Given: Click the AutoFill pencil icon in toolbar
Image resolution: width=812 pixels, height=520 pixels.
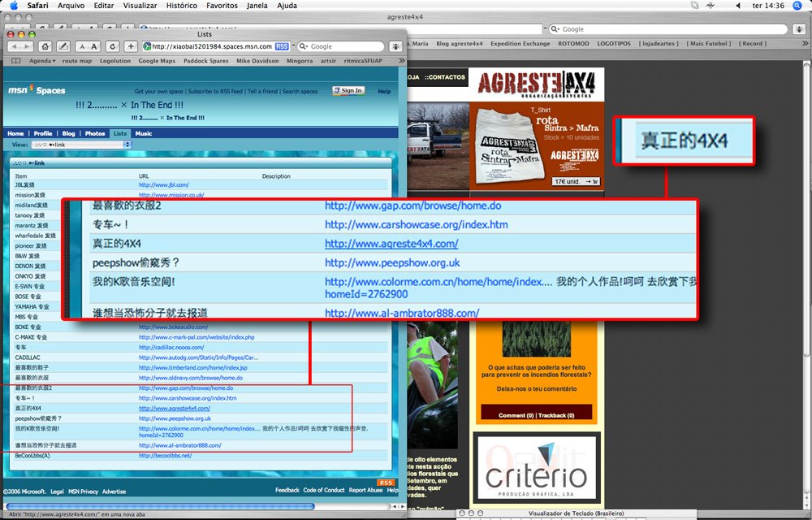Looking at the screenshot, I should coord(63,46).
